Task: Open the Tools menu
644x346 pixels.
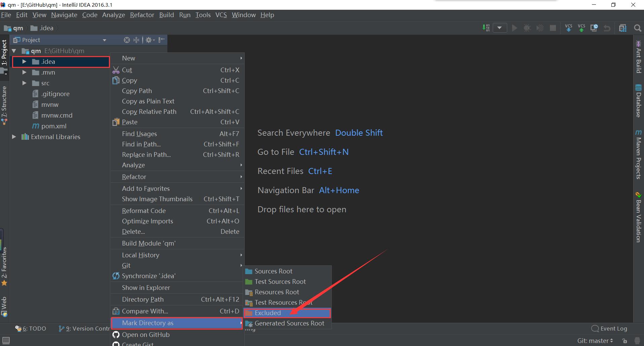Action: point(203,15)
